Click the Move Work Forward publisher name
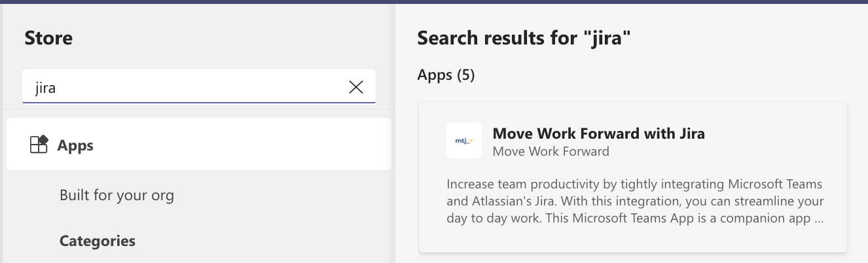 [x=551, y=152]
